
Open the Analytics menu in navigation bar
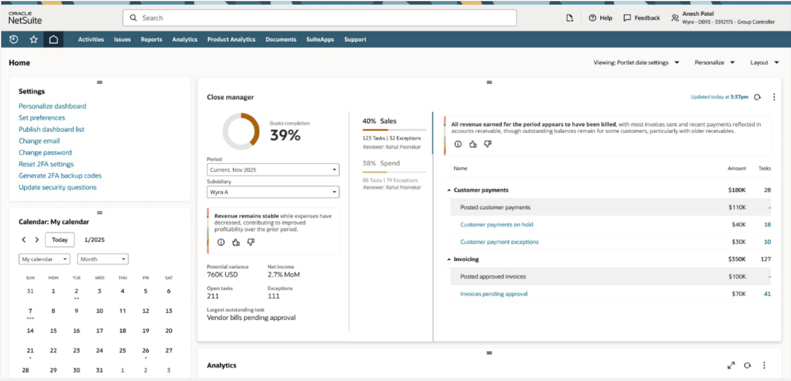[x=185, y=39]
